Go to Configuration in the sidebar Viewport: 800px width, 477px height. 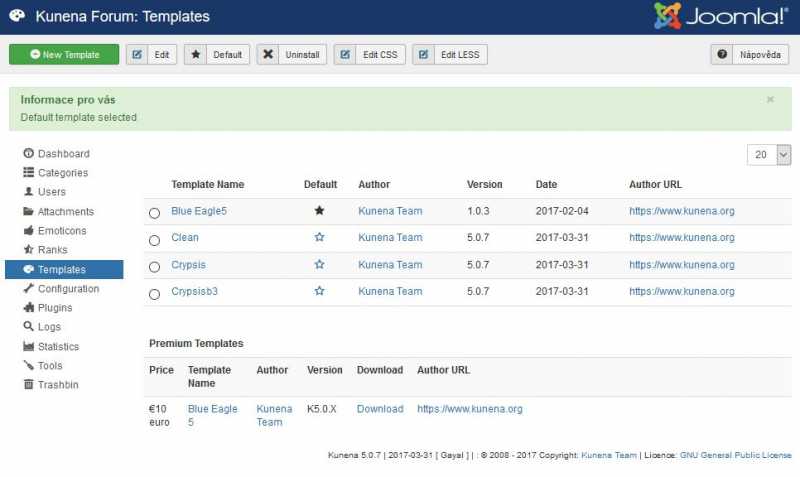pyautogui.click(x=68, y=289)
